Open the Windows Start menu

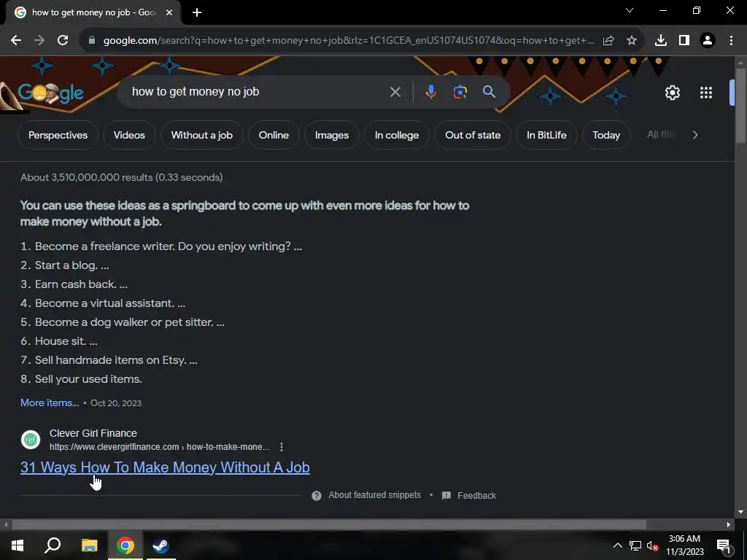coord(18,545)
